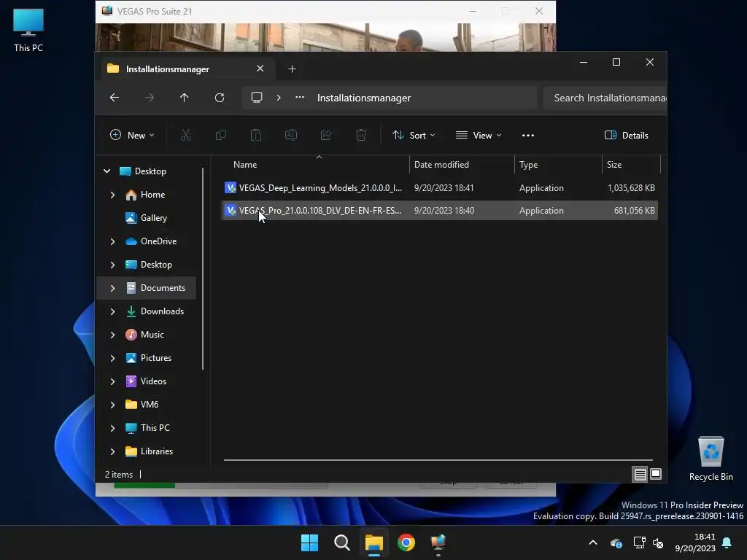The height and width of the screenshot is (560, 747).
Task: Collapse the top Desktop tree node
Action: coord(107,171)
